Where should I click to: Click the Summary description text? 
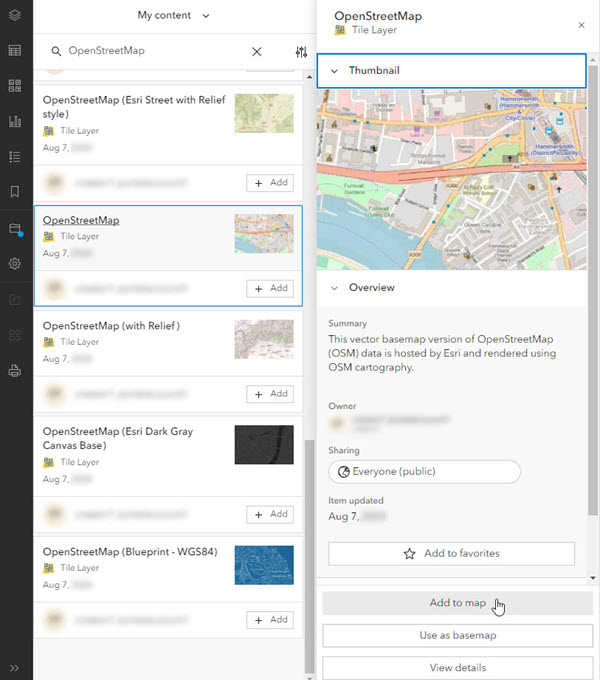(442, 353)
